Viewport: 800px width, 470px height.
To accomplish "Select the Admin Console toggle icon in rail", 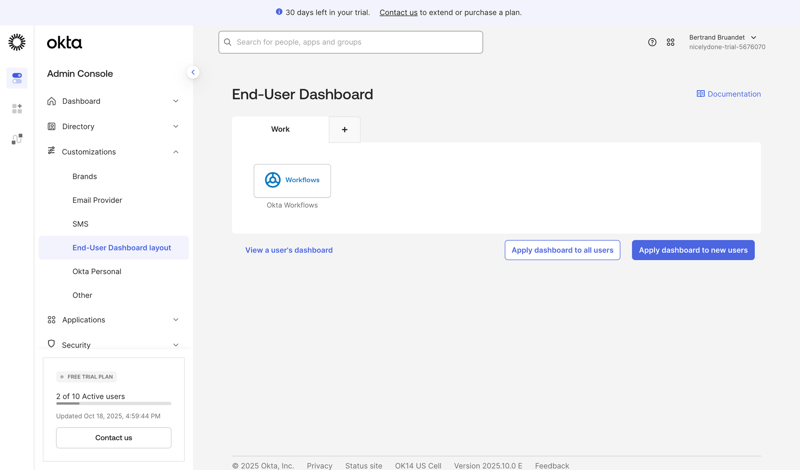I will coord(17,78).
